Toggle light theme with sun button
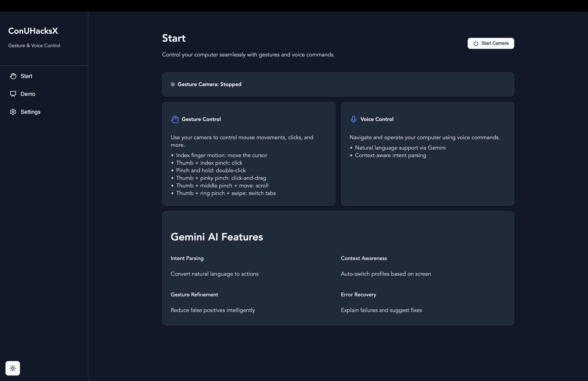Image resolution: width=588 pixels, height=381 pixels. point(13,368)
